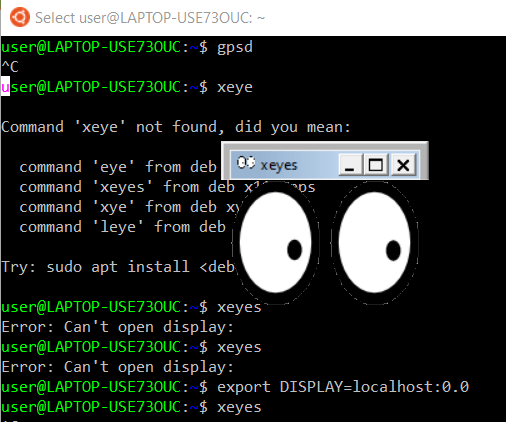Close the xeyes window
Viewport: 506px width, 422px height.
pos(403,165)
